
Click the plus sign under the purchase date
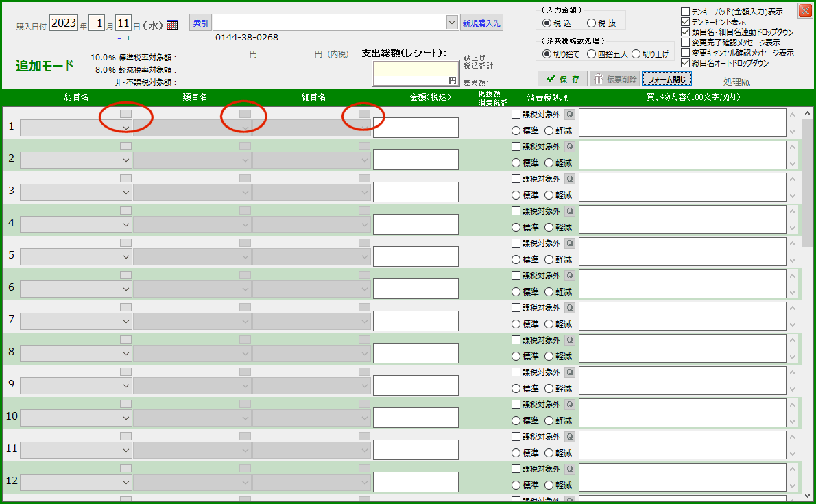click(128, 38)
